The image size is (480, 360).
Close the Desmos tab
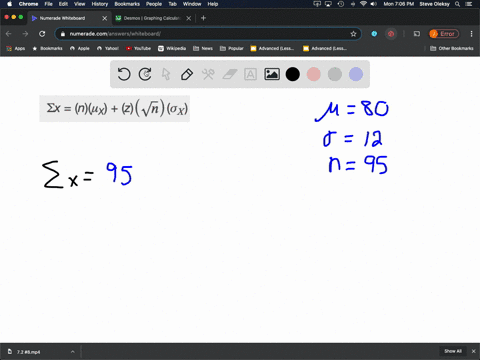(x=189, y=18)
